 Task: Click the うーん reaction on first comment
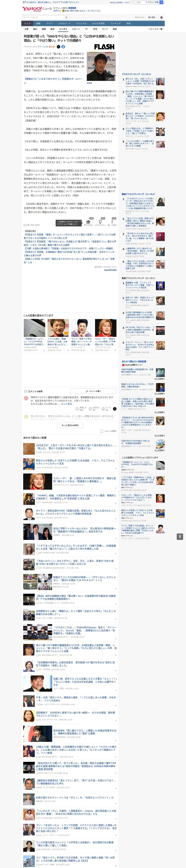pos(107,409)
